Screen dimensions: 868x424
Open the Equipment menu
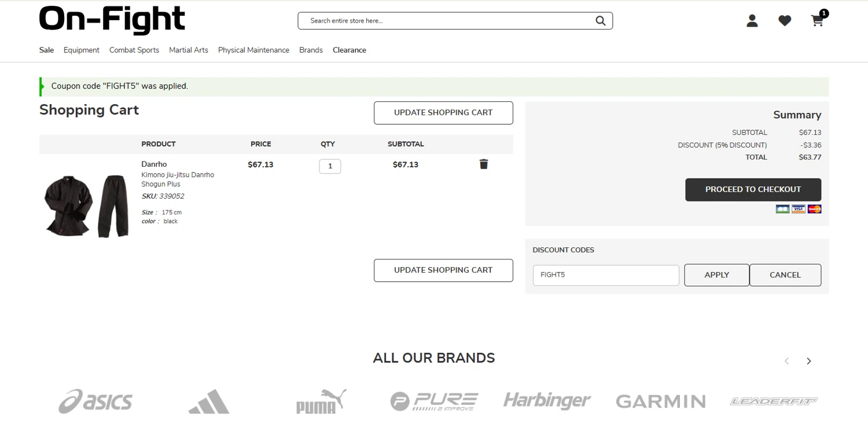click(82, 50)
